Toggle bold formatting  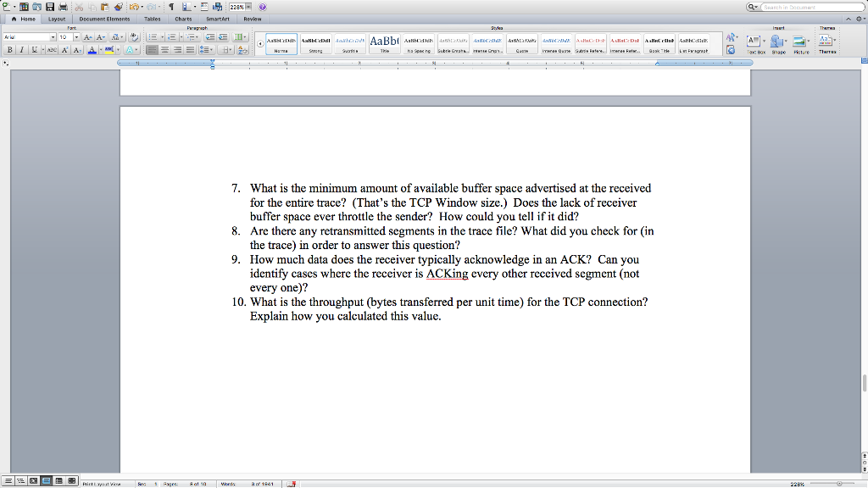tap(9, 50)
